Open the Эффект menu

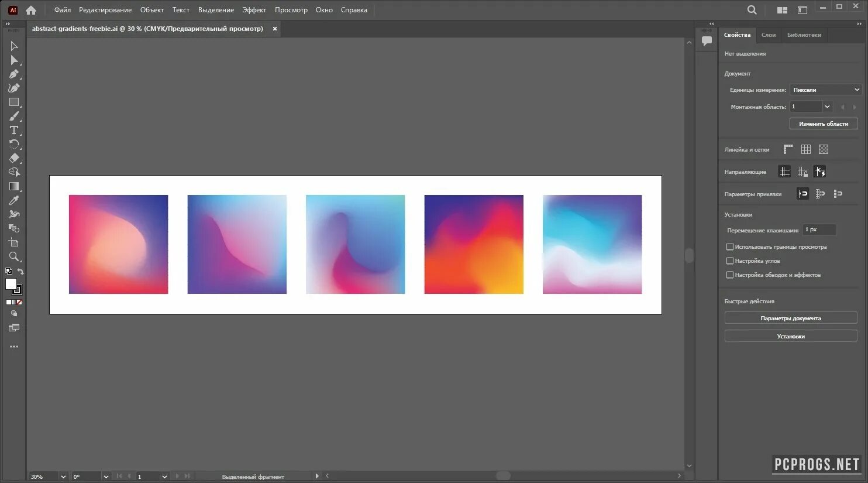254,9
